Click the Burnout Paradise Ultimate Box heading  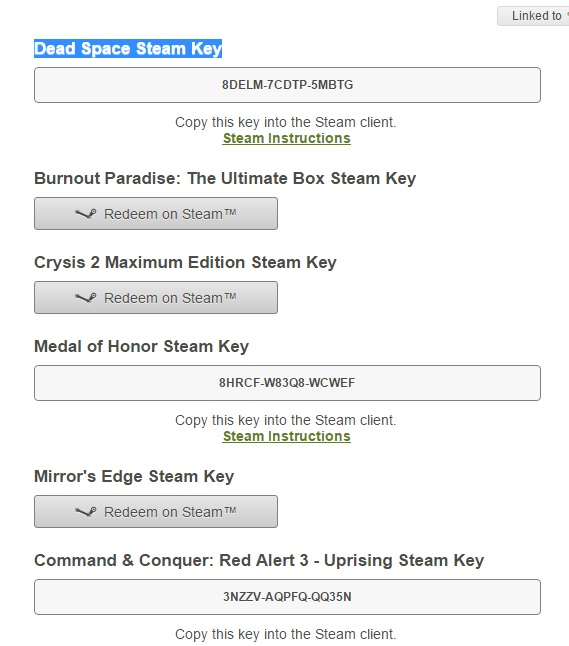pos(225,178)
